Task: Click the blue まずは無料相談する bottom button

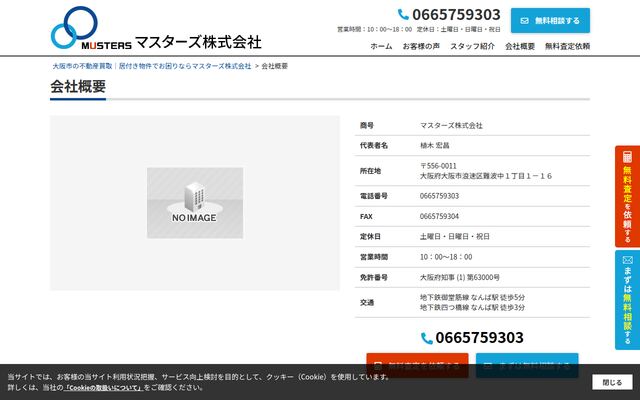Action: click(527, 365)
